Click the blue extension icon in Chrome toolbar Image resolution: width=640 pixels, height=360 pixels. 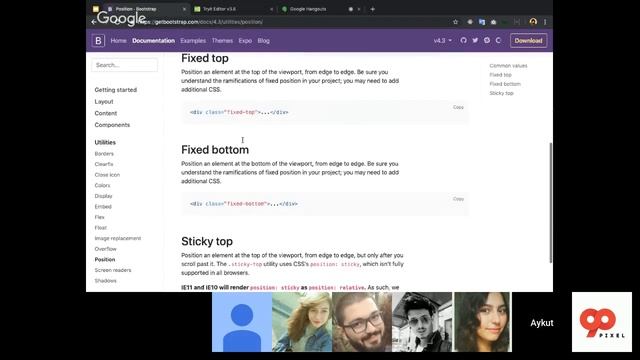point(482,22)
